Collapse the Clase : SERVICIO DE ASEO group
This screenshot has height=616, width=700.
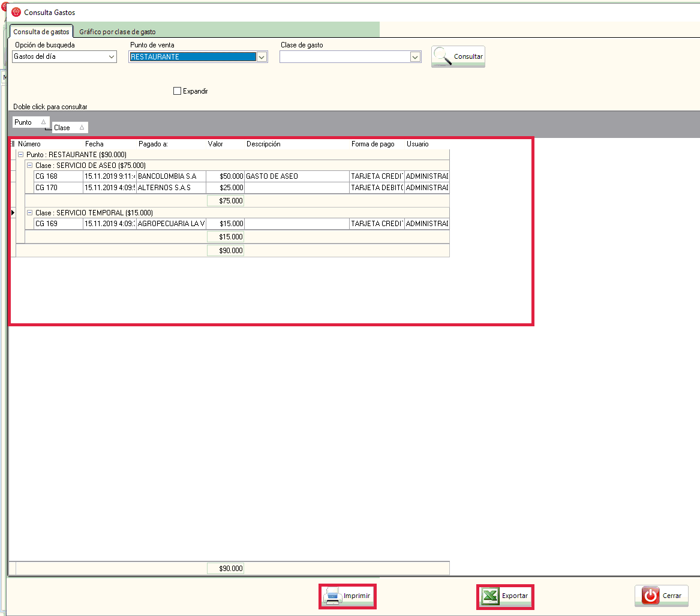(29, 165)
